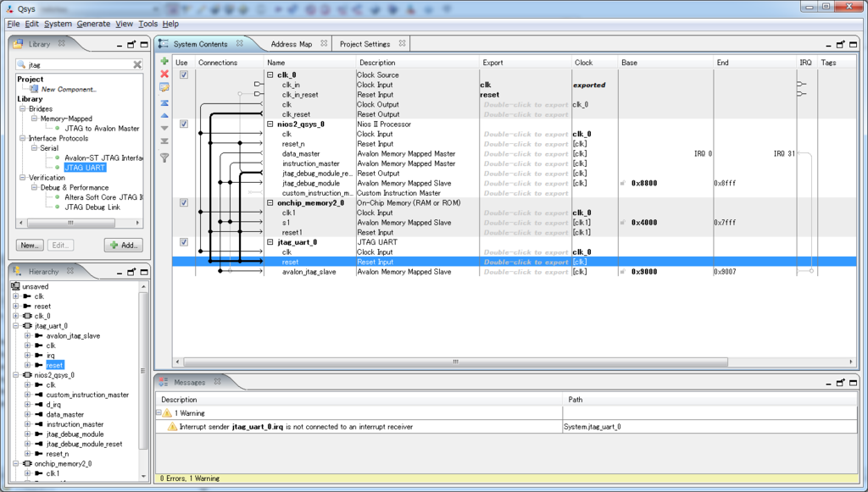This screenshot has height=492, width=868.
Task: Click the New... button in Library
Action: pyautogui.click(x=30, y=245)
